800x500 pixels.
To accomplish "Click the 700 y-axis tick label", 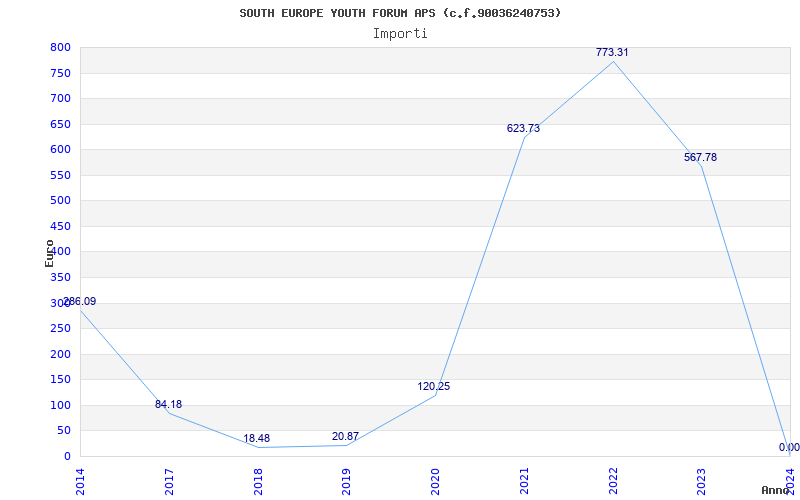I will click(60, 98).
